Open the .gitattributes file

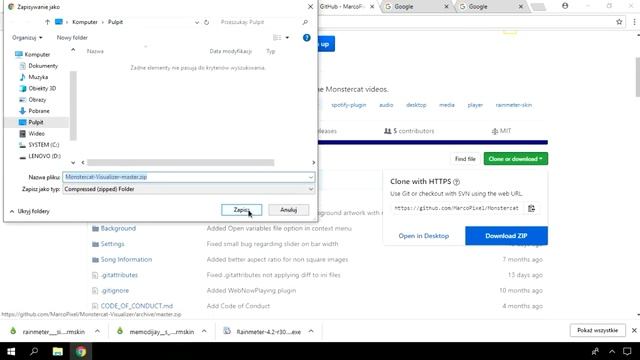(119, 275)
